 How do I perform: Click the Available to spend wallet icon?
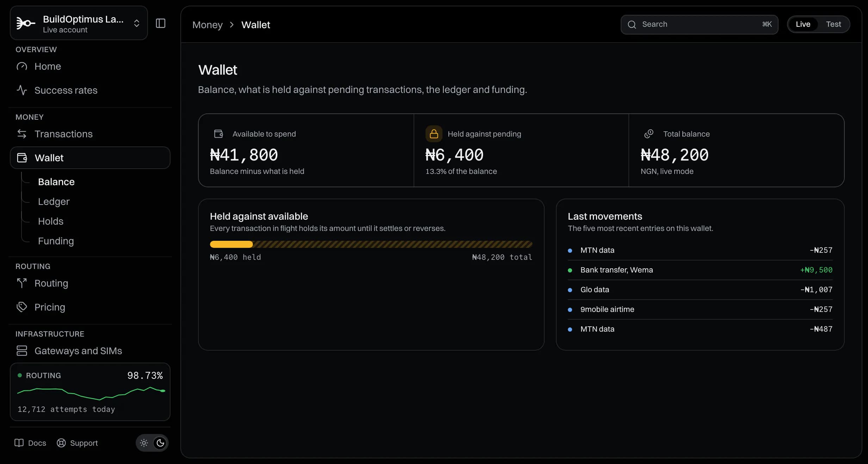218,134
